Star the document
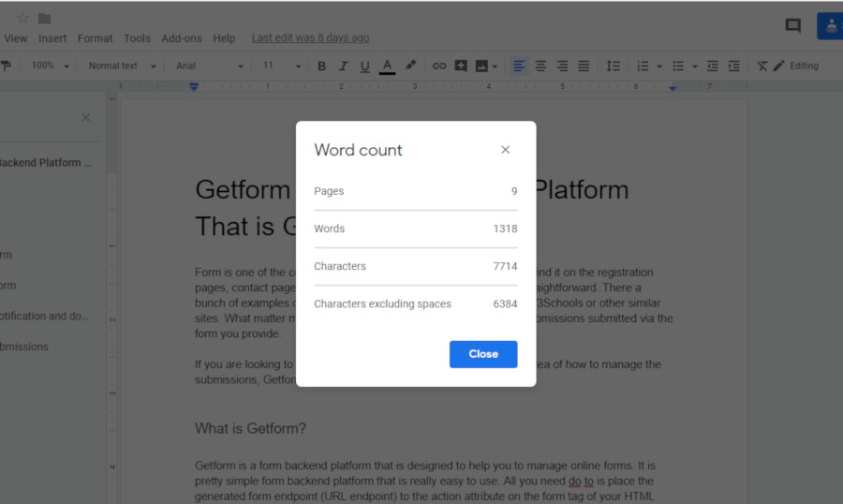This screenshot has height=504, width=843. 22,19
